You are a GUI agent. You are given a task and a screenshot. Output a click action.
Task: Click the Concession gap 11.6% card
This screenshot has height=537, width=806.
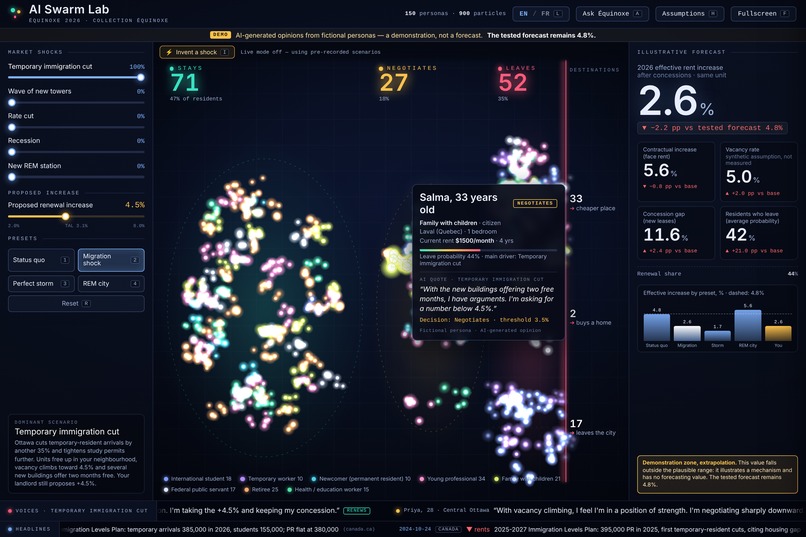pyautogui.click(x=675, y=233)
